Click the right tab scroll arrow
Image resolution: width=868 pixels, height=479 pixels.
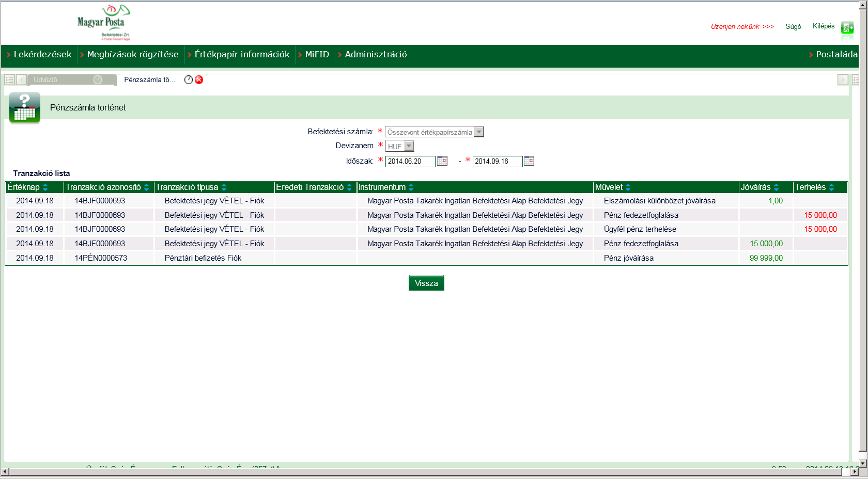tap(843, 79)
